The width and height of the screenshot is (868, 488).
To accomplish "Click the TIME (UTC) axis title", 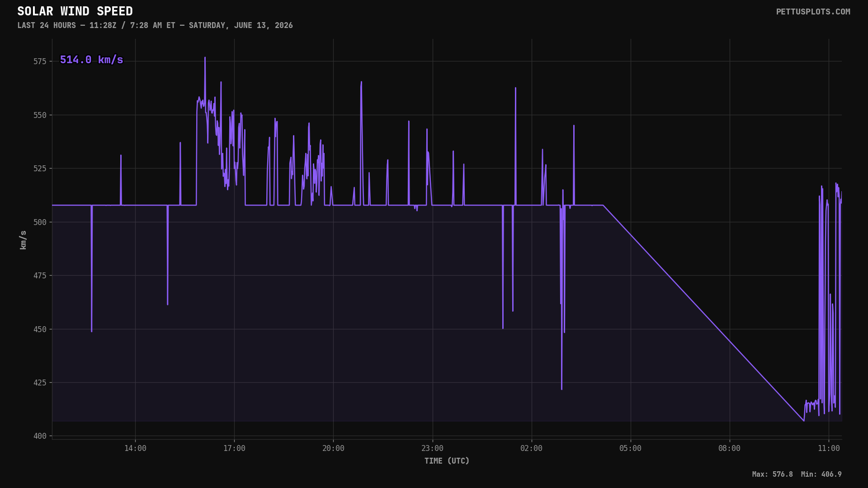I will tap(447, 461).
